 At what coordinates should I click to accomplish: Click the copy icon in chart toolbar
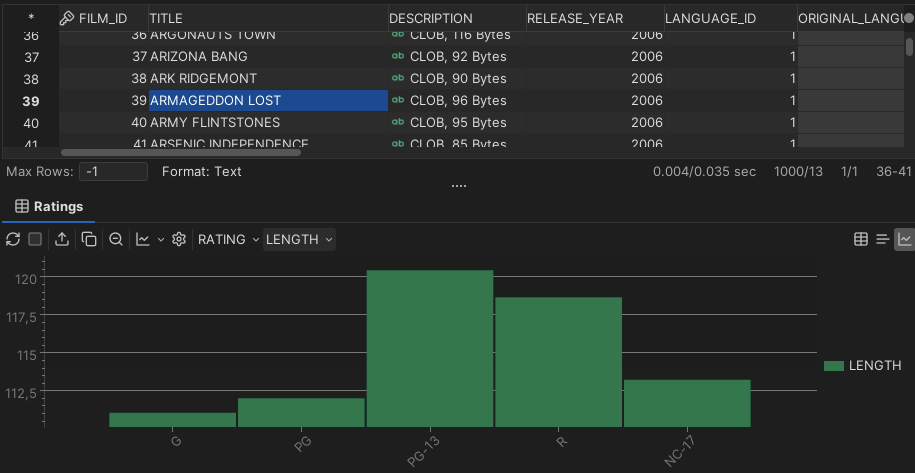click(89, 239)
